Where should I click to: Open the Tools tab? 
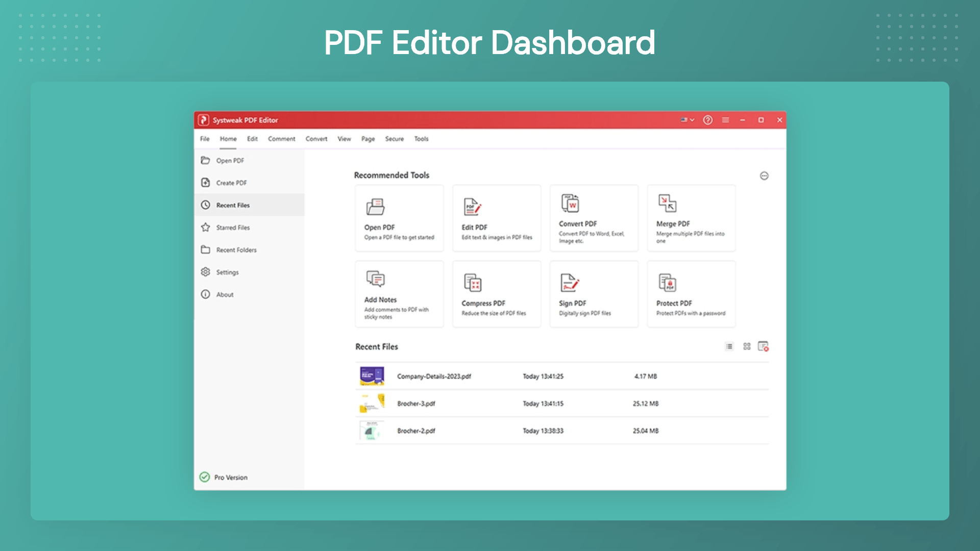[421, 139]
